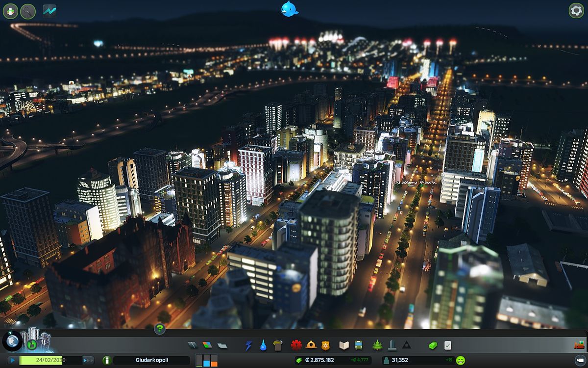588x368 pixels.
Task: Open the Zoning tool menu
Action: click(x=208, y=345)
